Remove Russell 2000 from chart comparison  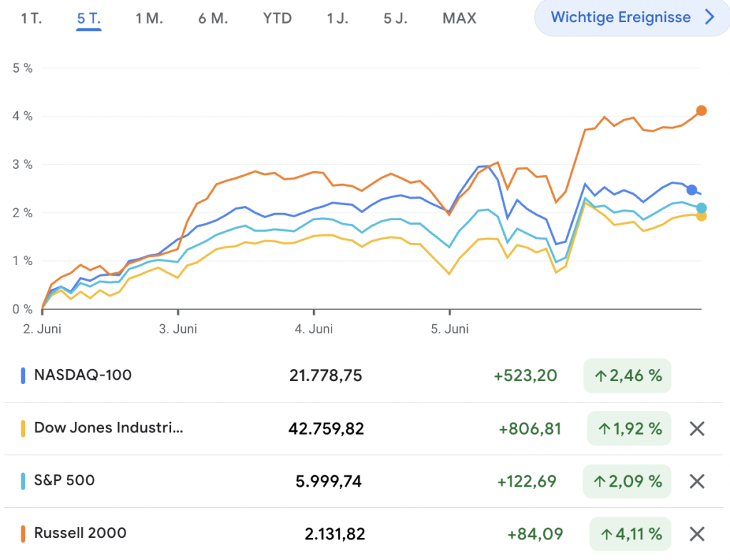click(x=696, y=534)
